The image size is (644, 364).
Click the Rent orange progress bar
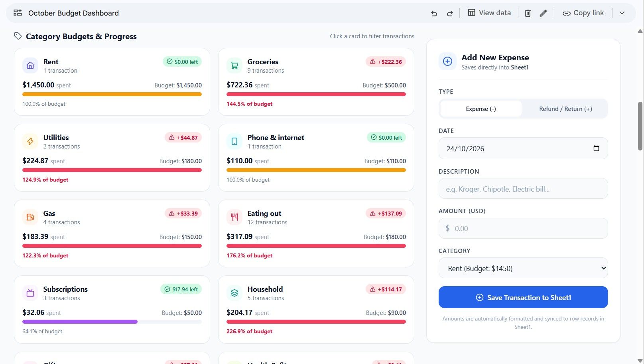112,94
